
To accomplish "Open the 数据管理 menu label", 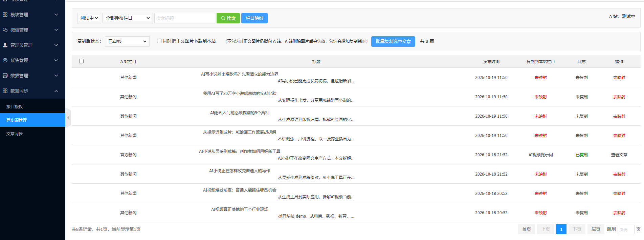I will (x=19, y=76).
